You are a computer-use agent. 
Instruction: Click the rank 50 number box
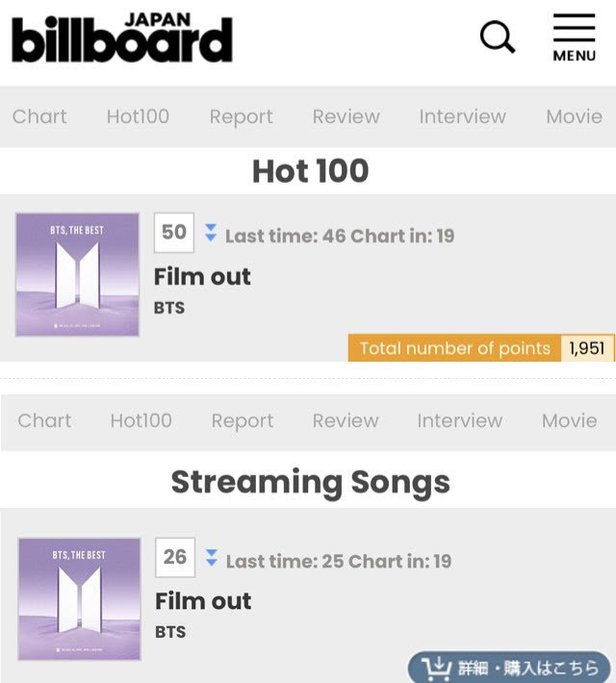coord(174,233)
